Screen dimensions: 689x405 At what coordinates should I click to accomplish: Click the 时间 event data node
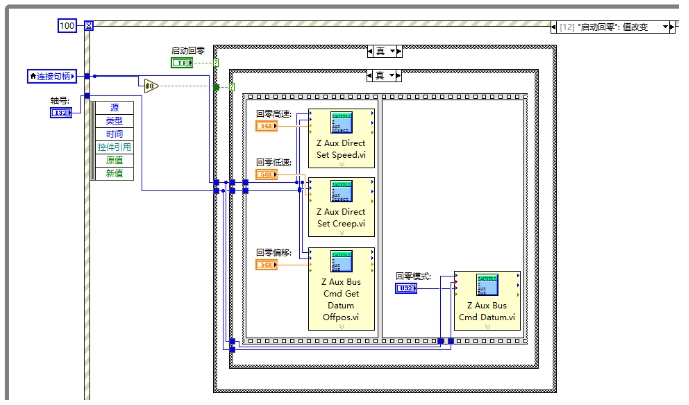click(114, 134)
